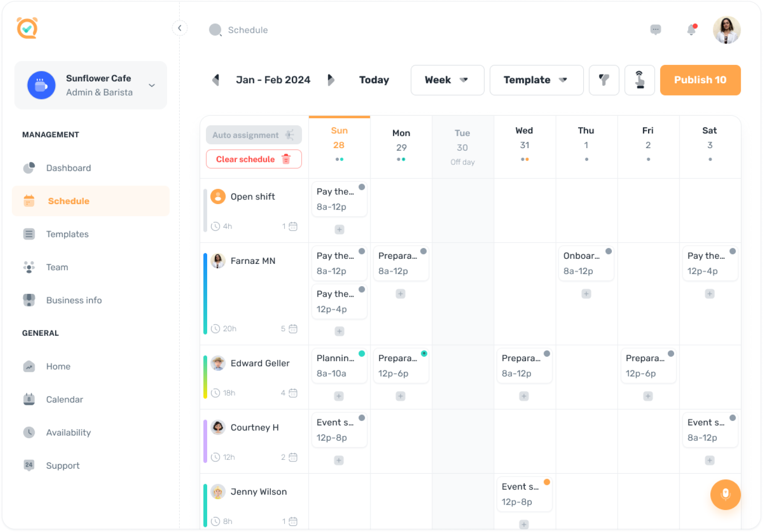Go to Availability in the sidebar

[68, 433]
